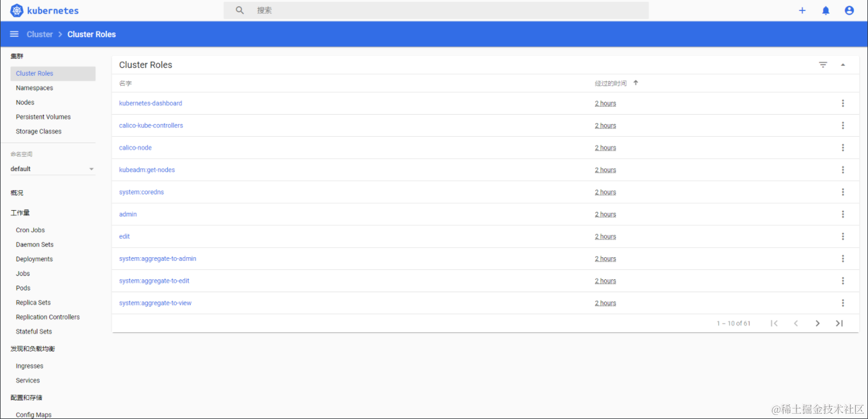Click the filter icon in Cluster Roles card

[823, 65]
